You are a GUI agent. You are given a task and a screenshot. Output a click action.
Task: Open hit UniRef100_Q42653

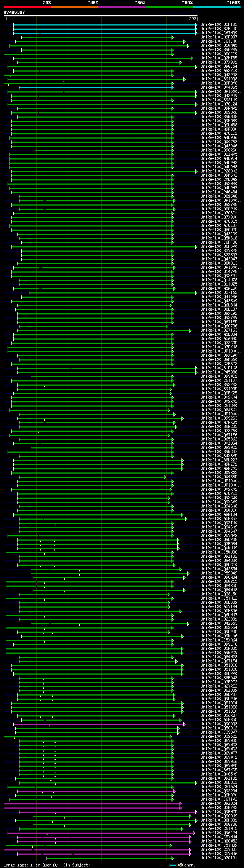point(219,624)
